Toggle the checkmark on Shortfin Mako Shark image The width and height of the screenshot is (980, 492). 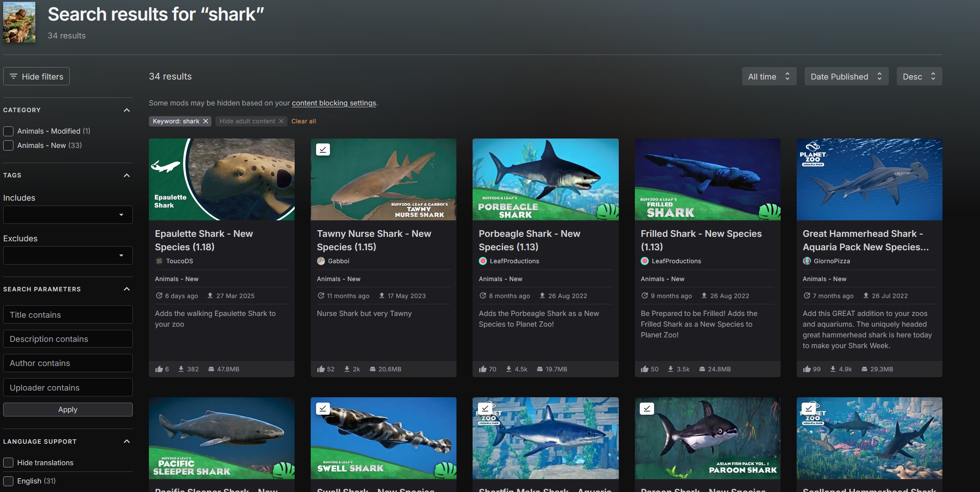[485, 408]
